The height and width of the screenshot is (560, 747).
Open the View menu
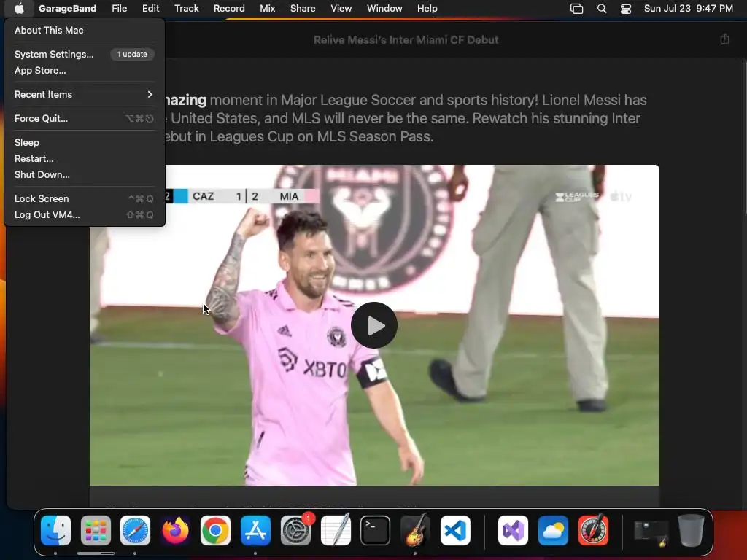(341, 9)
